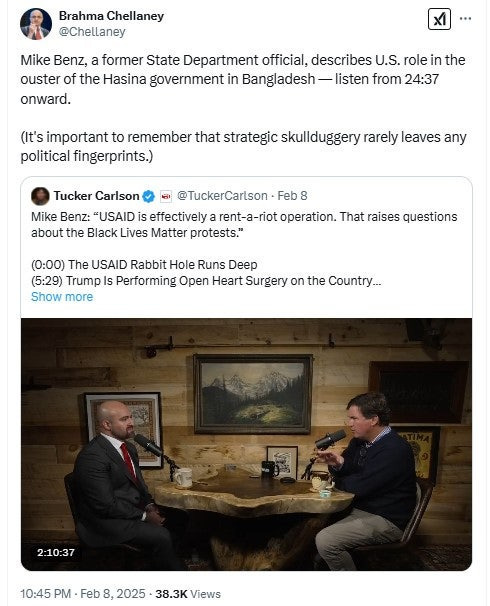490x606 pixels.
Task: Click Tucker Carlson's small avatar
Action: (x=40, y=196)
